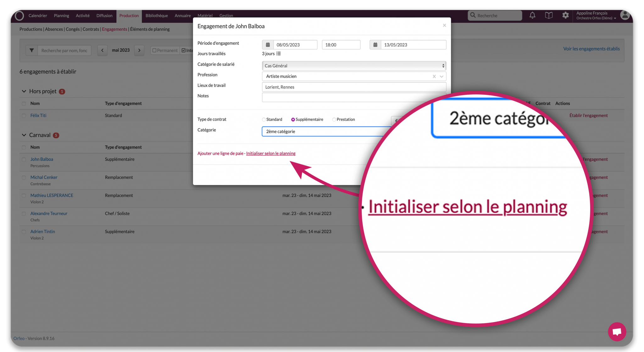Click Établir l'engagement for Félix Titi
This screenshot has height=352, width=644.
pos(589,115)
